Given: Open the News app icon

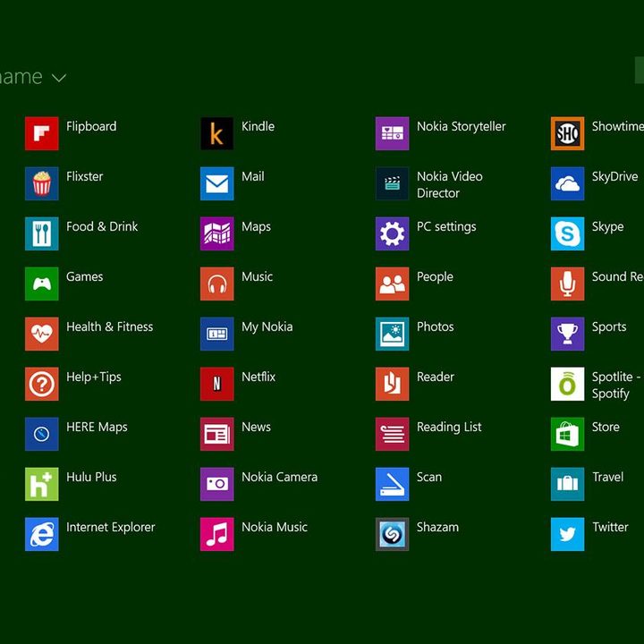Looking at the screenshot, I should click(216, 434).
